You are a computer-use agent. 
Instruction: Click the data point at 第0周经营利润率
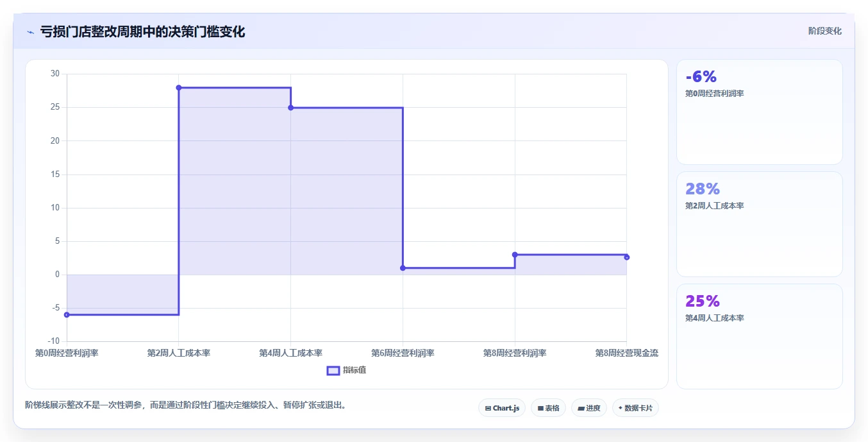[67, 315]
